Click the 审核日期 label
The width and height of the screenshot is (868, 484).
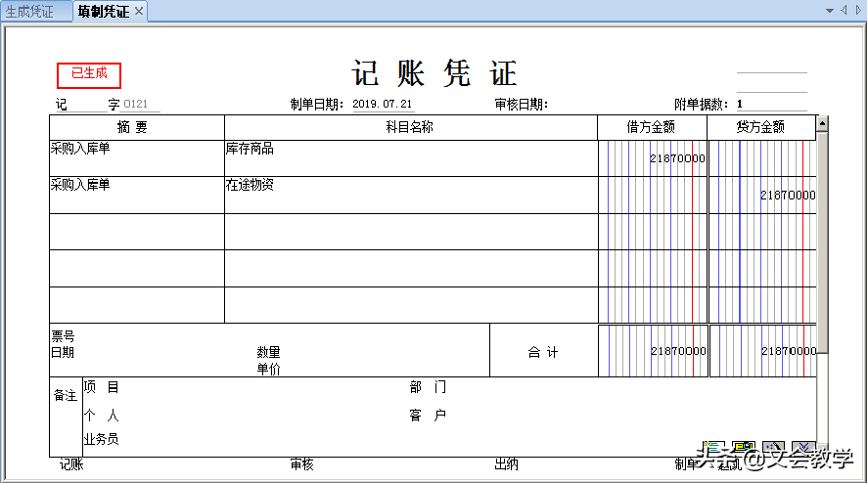point(521,104)
